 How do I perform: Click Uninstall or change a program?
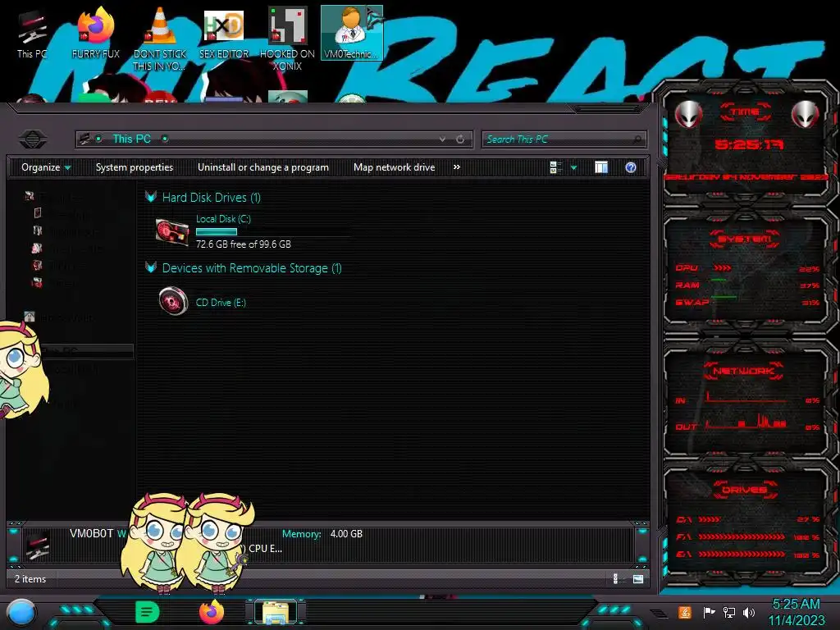(263, 167)
